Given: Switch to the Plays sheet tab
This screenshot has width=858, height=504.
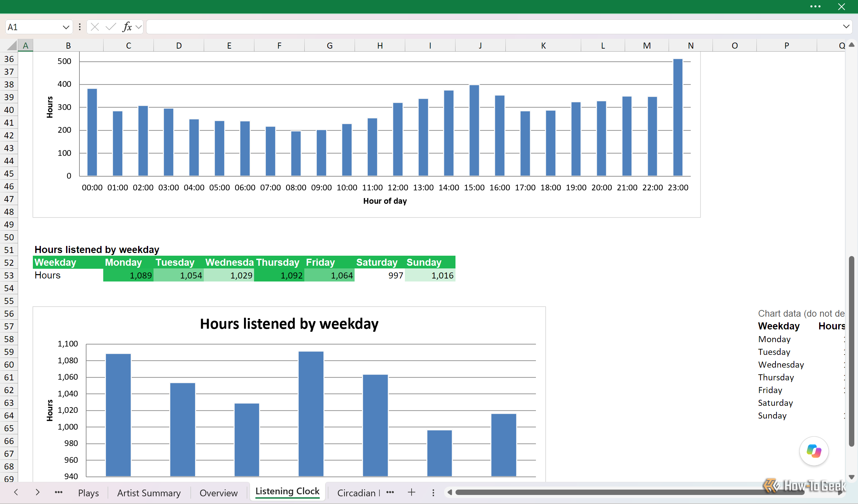Looking at the screenshot, I should 88,493.
